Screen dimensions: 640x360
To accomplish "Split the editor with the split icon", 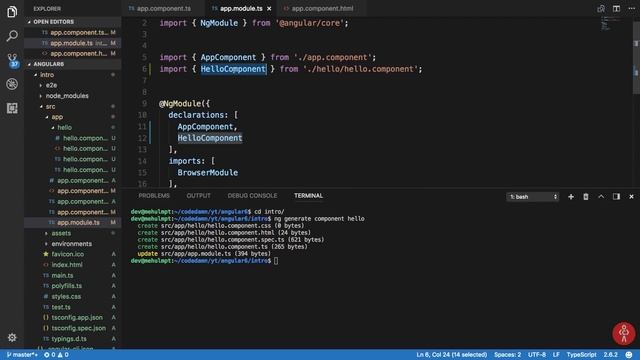I will point(616,9).
